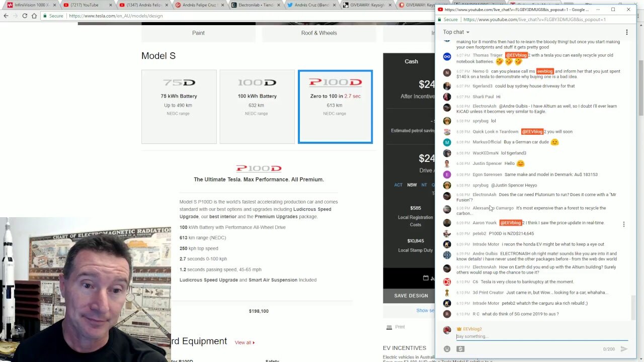Viewport: 644px width, 362px height.
Task: Click the Show link under Save Design
Action: coord(425,311)
